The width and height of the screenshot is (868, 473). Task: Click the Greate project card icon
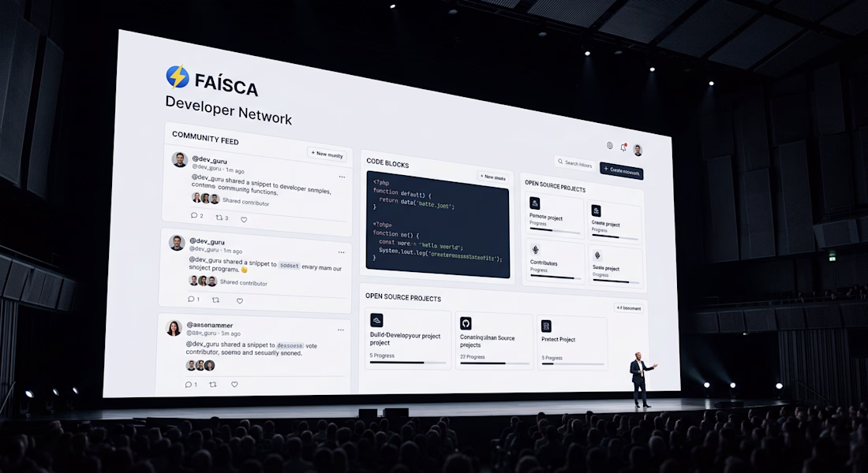[597, 210]
